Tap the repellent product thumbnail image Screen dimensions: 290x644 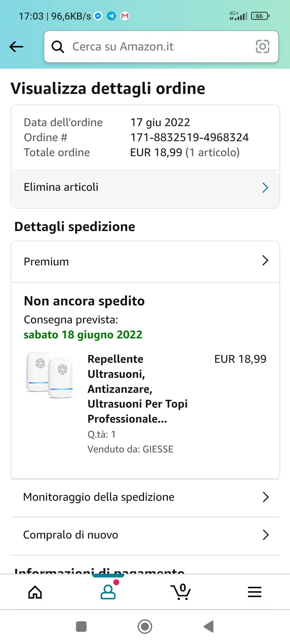50,375
